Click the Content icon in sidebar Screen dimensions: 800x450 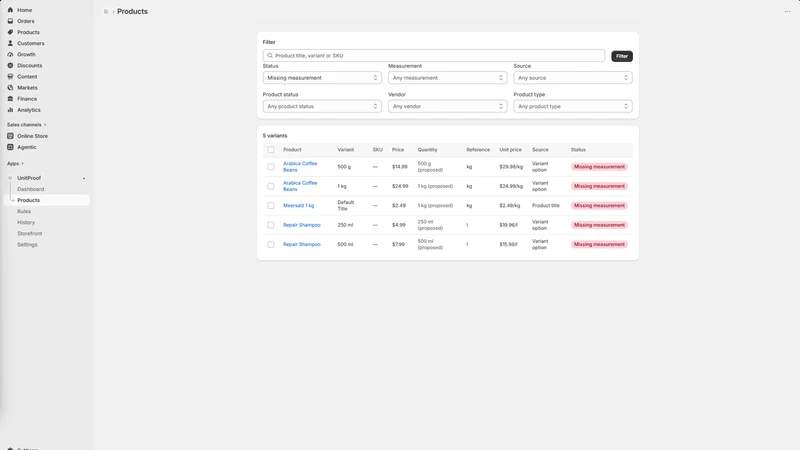tap(10, 77)
